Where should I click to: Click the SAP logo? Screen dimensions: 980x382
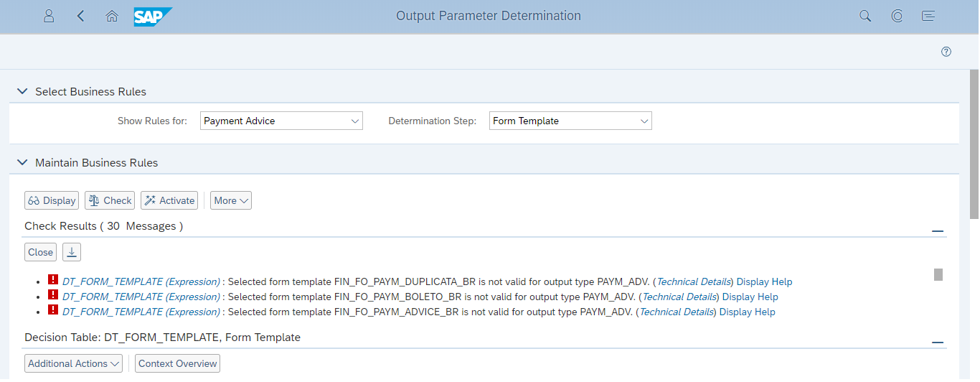(153, 17)
